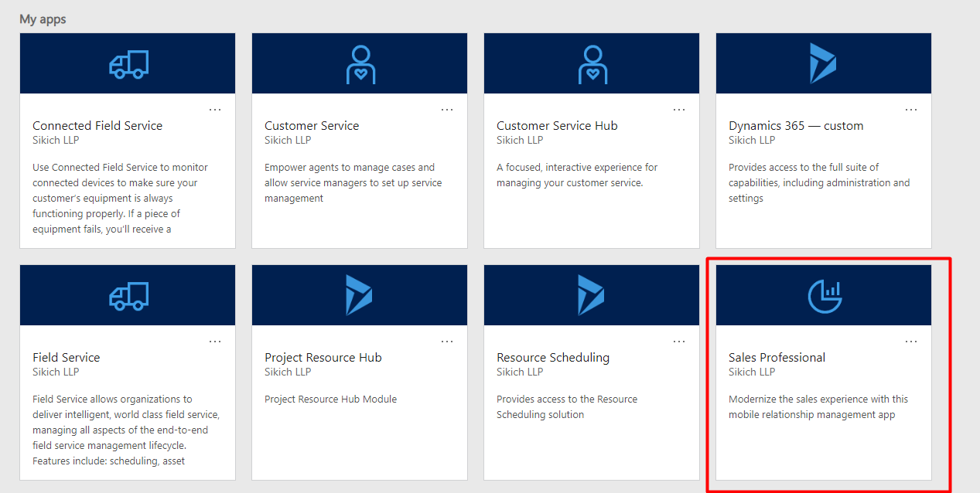
Task: Click the Field Service truck icon
Action: [x=128, y=296]
